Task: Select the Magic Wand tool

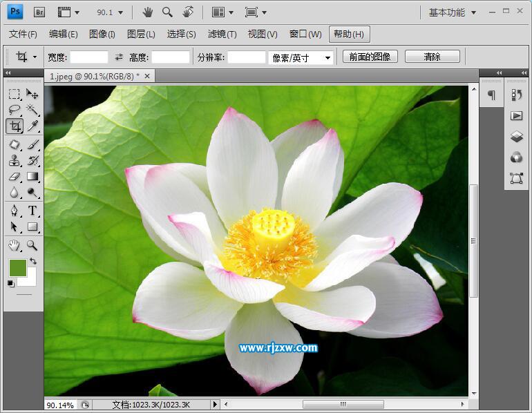Action: coord(32,110)
